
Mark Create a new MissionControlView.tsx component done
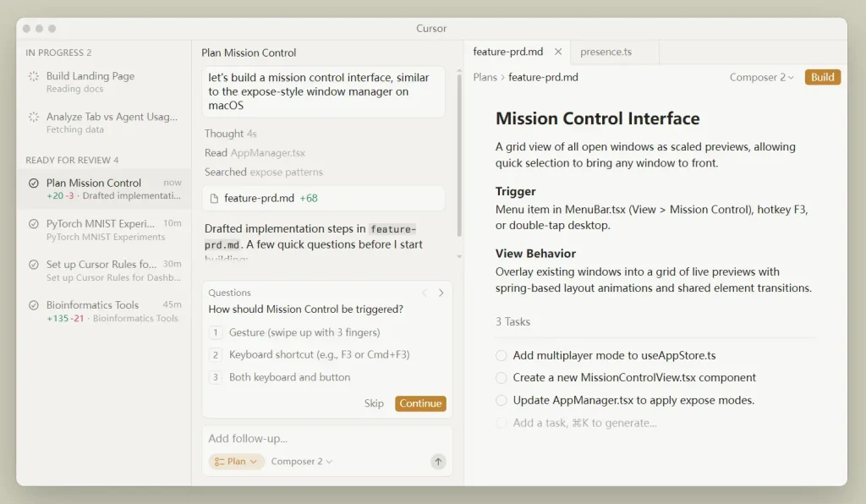[x=502, y=378]
